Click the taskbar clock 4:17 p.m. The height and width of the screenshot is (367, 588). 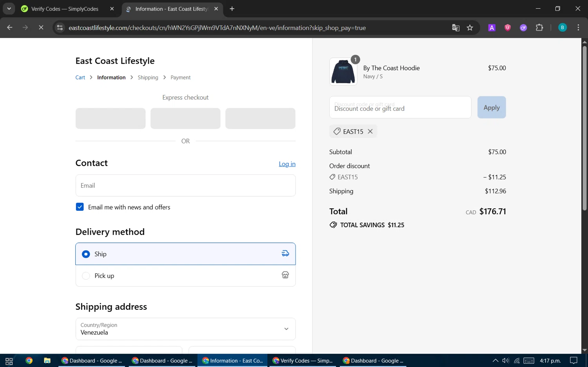[x=550, y=361]
